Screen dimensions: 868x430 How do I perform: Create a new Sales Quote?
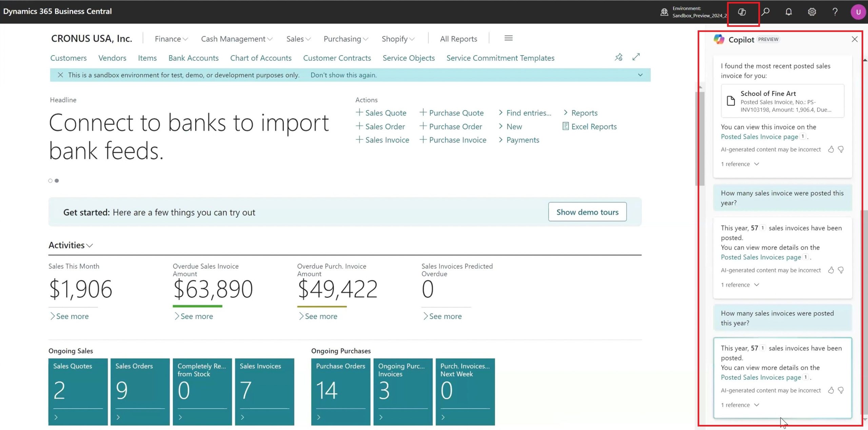[x=381, y=113]
